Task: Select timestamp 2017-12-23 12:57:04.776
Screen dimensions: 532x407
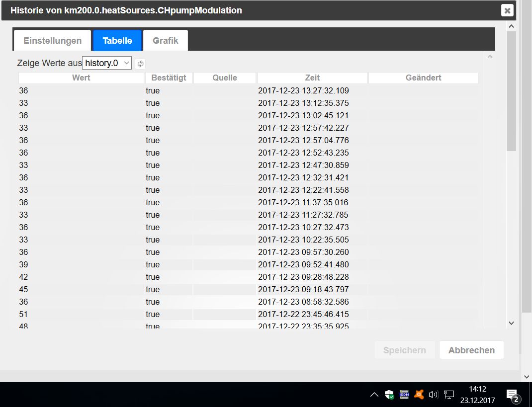Action: click(x=303, y=141)
